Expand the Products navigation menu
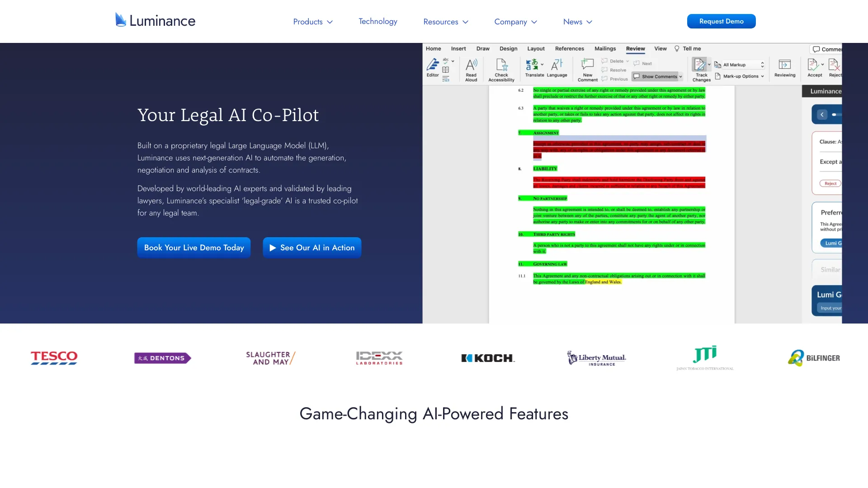 pos(313,21)
